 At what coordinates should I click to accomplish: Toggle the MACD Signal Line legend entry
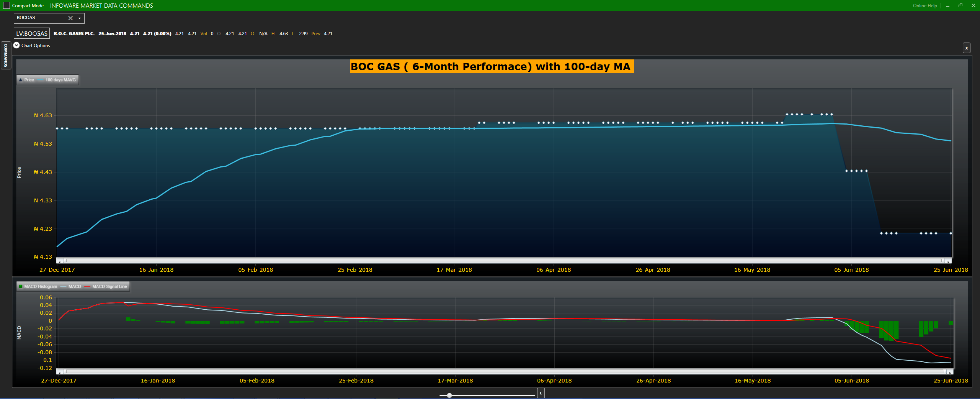106,286
